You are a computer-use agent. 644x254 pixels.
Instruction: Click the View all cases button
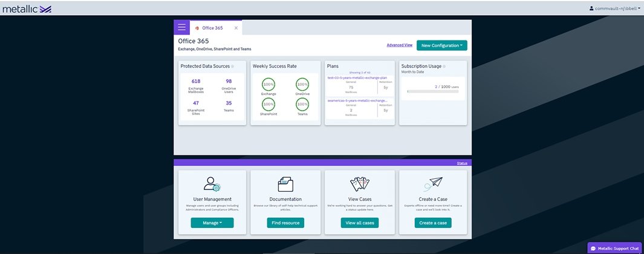(x=360, y=223)
